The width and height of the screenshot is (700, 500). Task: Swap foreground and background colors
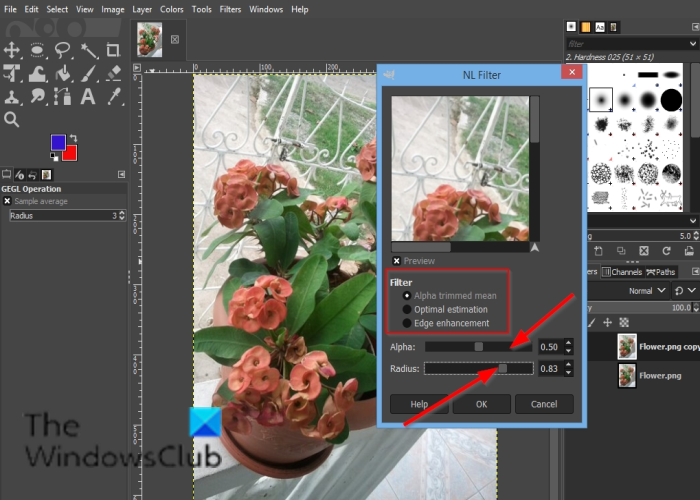pyautogui.click(x=74, y=138)
